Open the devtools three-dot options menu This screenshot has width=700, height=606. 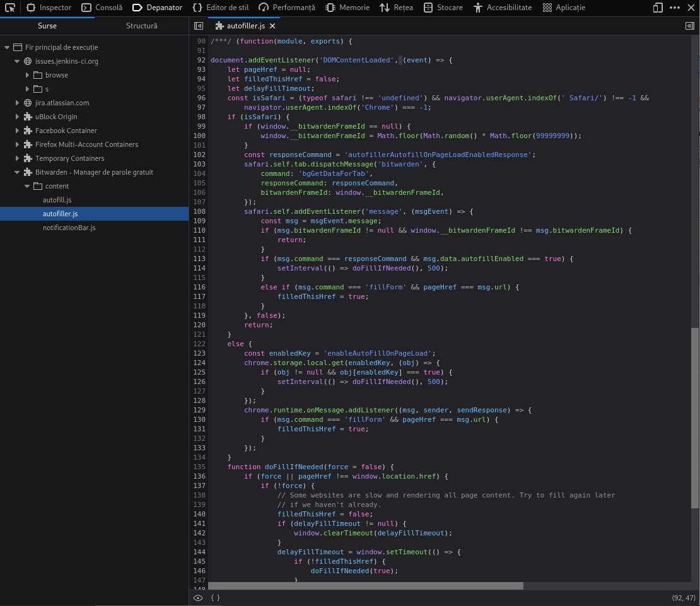[x=675, y=8]
